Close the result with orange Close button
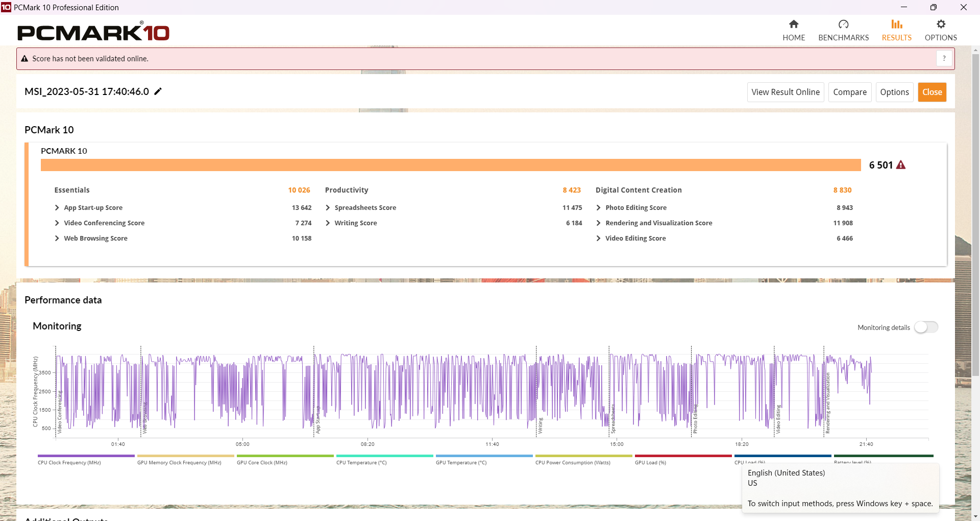 (932, 92)
